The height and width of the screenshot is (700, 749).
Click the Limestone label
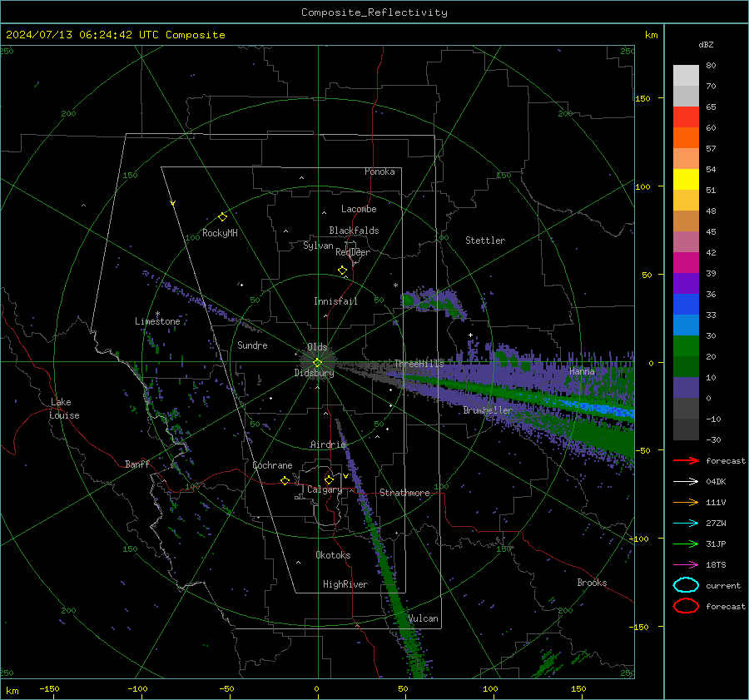(157, 321)
